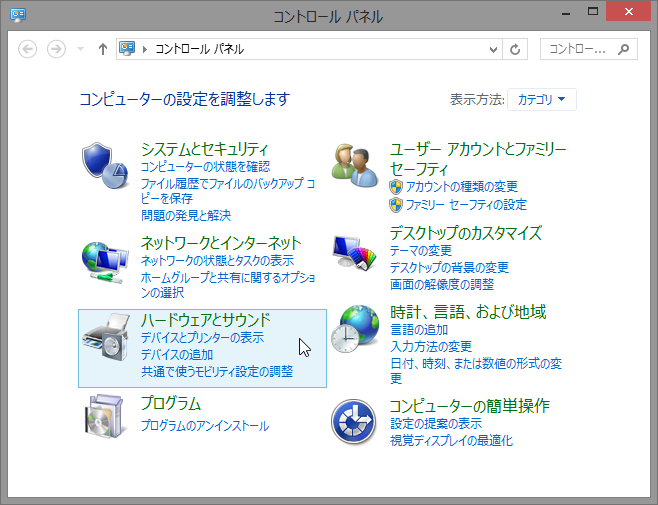658x505 pixels.
Task: Open テーマの変更 link
Action: click(x=421, y=251)
